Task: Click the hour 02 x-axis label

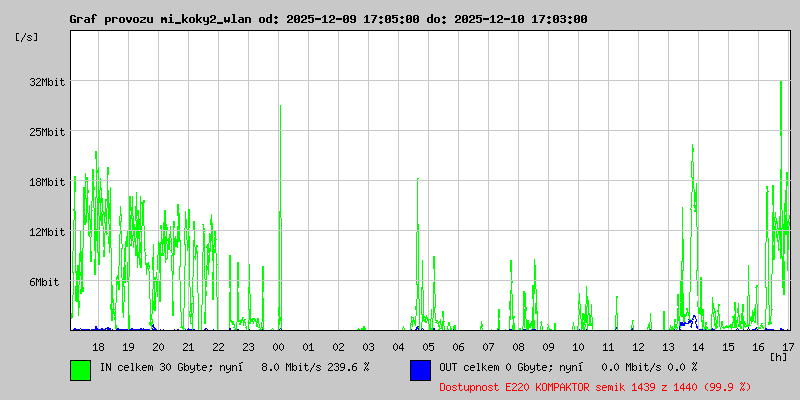Action: coord(339,347)
